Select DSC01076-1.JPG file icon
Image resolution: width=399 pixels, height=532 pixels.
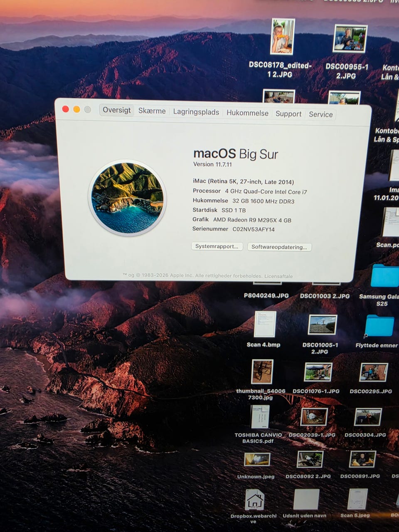(x=318, y=372)
